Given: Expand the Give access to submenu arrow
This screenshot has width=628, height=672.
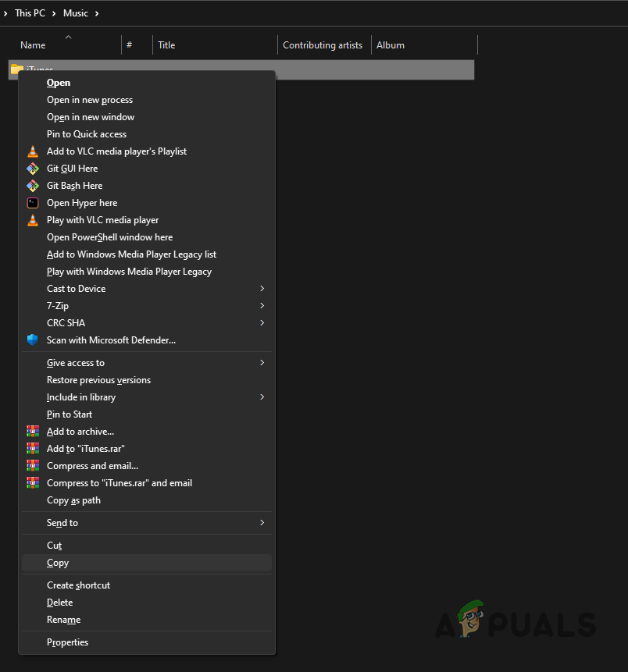Looking at the screenshot, I should pos(262,363).
